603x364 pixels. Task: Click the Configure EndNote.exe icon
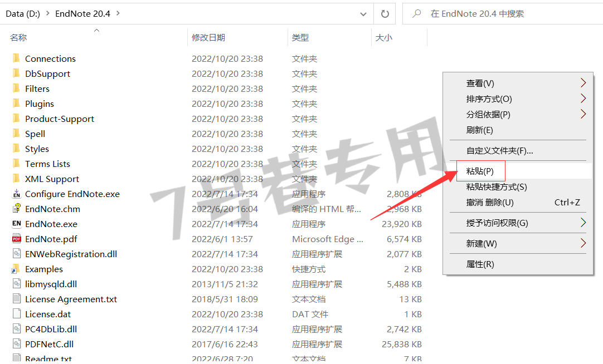click(x=17, y=194)
